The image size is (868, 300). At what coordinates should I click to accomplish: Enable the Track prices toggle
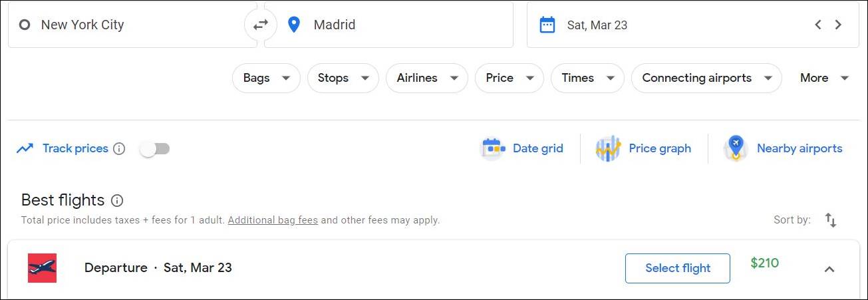pyautogui.click(x=155, y=148)
